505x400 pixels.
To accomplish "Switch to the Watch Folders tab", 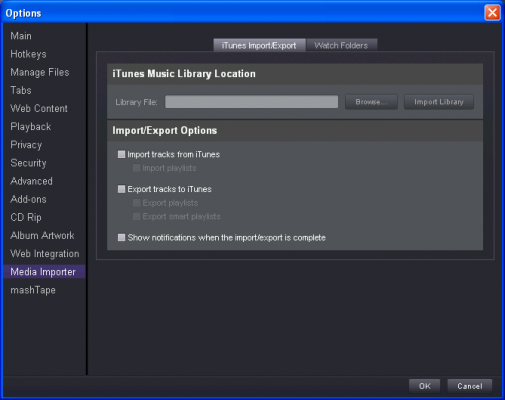I will click(341, 45).
